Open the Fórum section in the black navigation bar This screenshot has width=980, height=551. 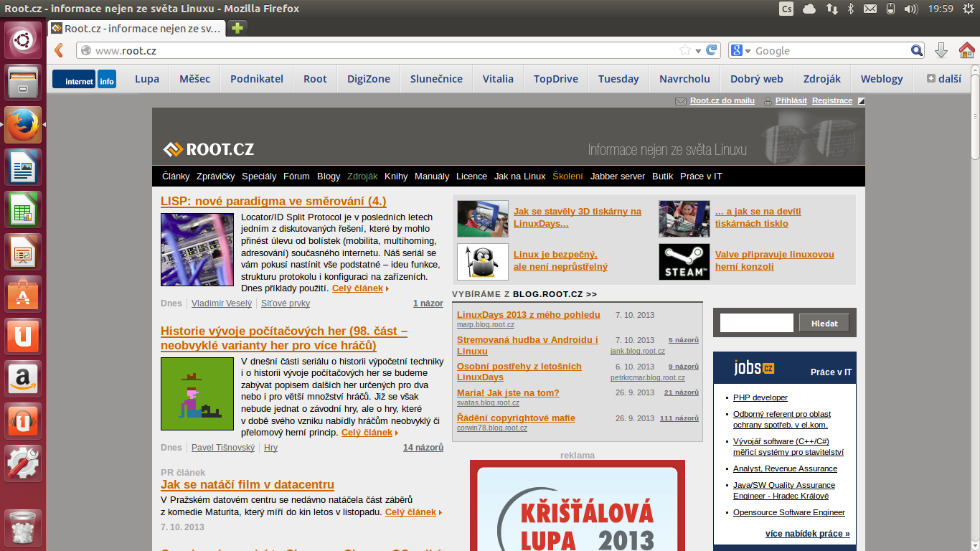[296, 176]
